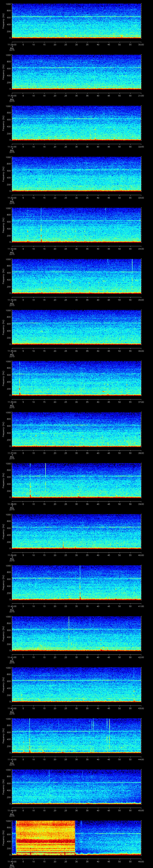Select the spectrogram panel beginning at 11:32:00
153x868 pixels.
[76, 174]
